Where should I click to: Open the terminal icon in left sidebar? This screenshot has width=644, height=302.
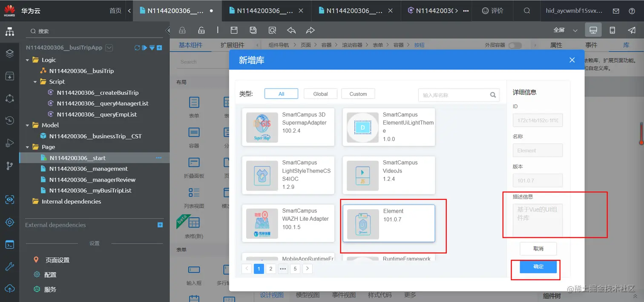pyautogui.click(x=9, y=244)
